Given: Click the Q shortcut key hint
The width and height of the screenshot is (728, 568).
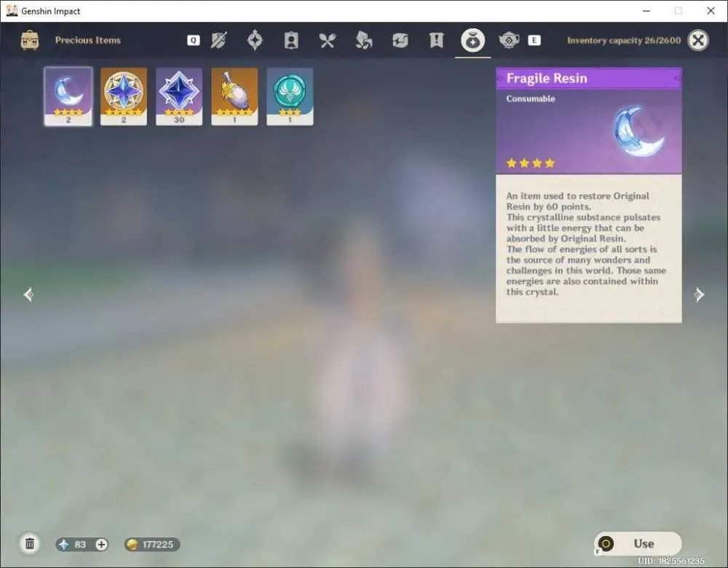Looking at the screenshot, I should tap(194, 40).
